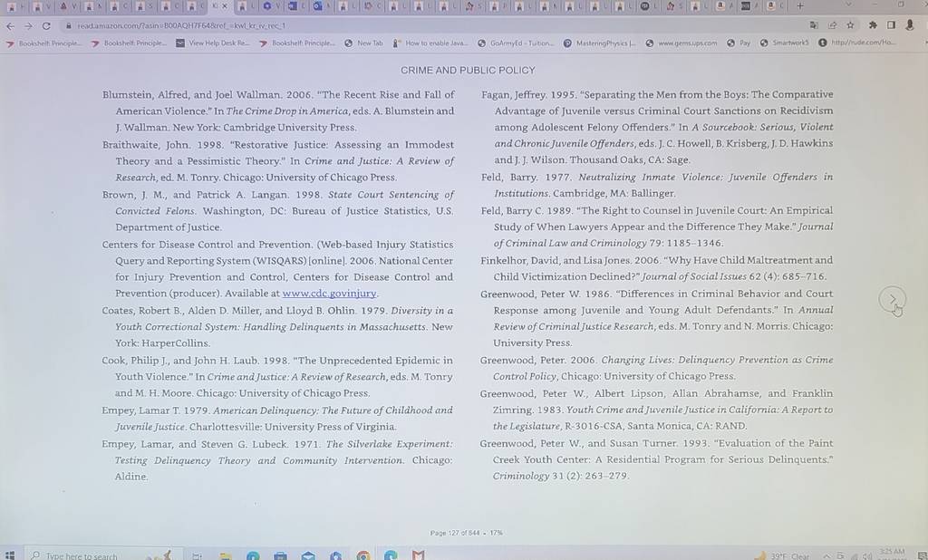Click the Cook, Philip J. reference

(x=277, y=376)
